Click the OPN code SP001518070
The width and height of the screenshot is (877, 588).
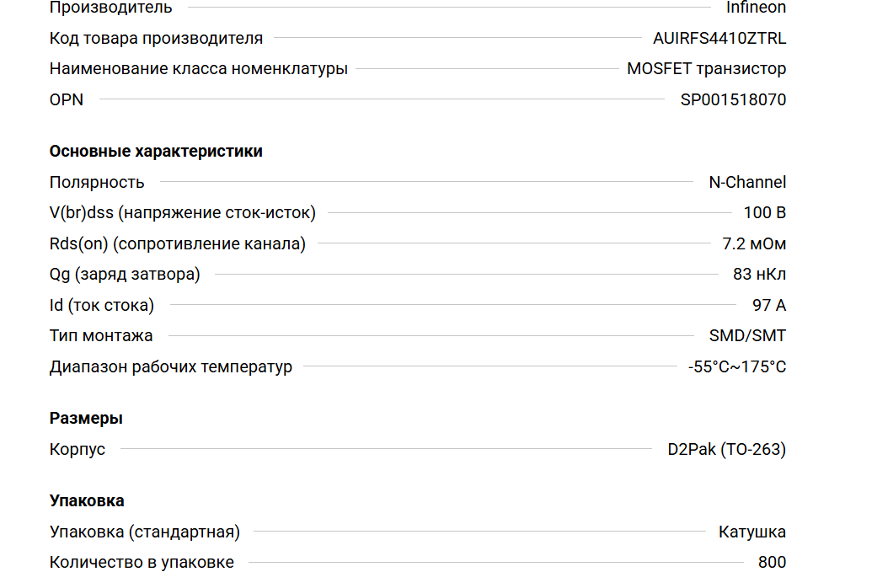point(733,99)
